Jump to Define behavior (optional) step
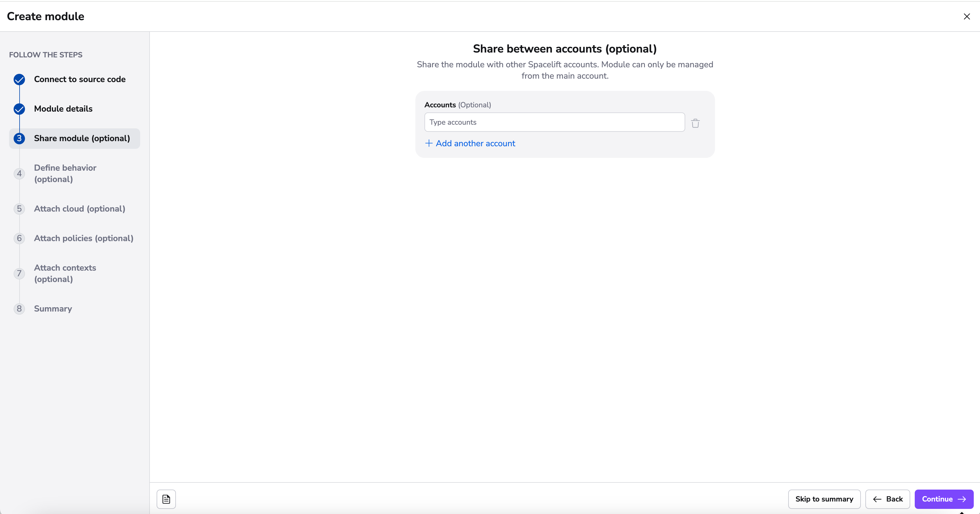 pos(65,173)
